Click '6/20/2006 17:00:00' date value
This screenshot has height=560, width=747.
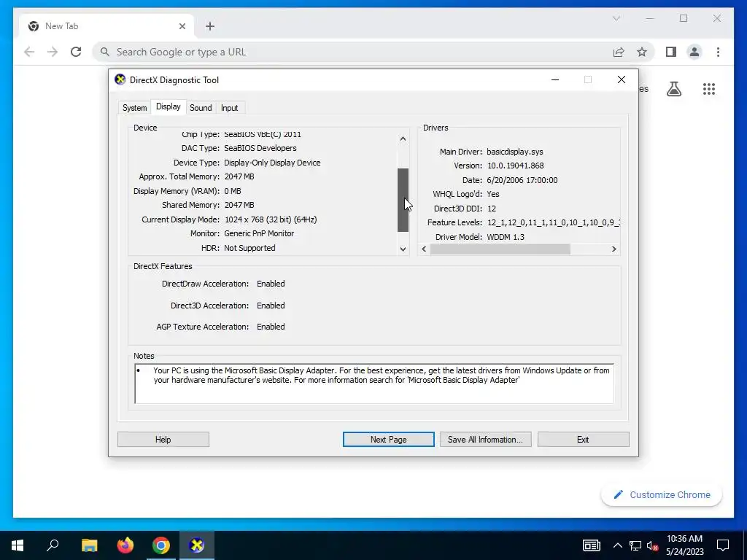click(x=522, y=181)
